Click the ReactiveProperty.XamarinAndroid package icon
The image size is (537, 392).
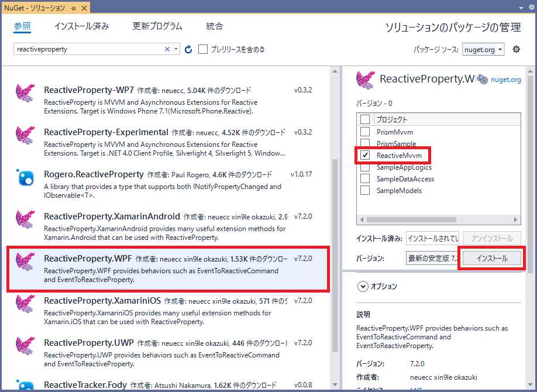click(x=25, y=219)
